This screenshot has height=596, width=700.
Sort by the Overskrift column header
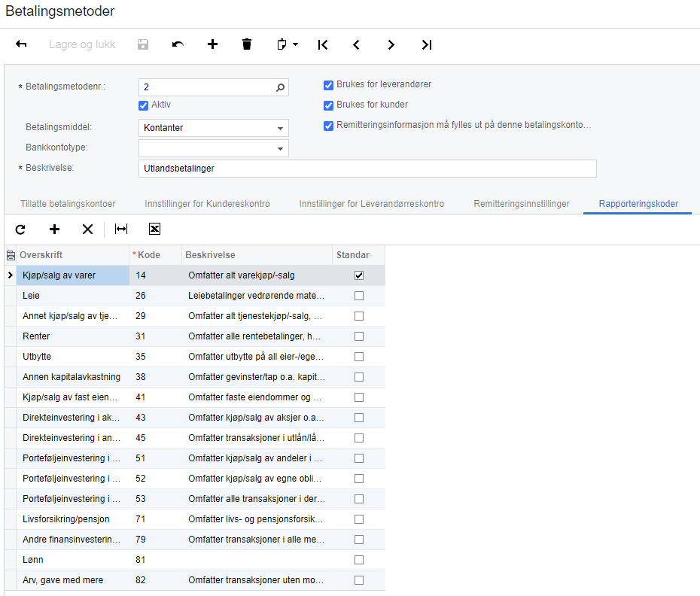[x=72, y=255]
